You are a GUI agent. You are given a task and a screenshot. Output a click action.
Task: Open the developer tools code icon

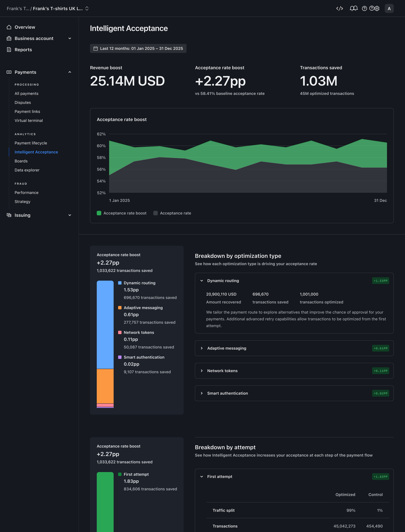(x=339, y=8)
